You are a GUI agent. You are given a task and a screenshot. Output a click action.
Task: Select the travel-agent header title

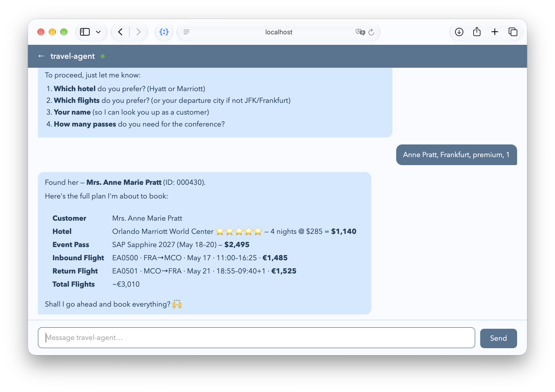tap(73, 56)
